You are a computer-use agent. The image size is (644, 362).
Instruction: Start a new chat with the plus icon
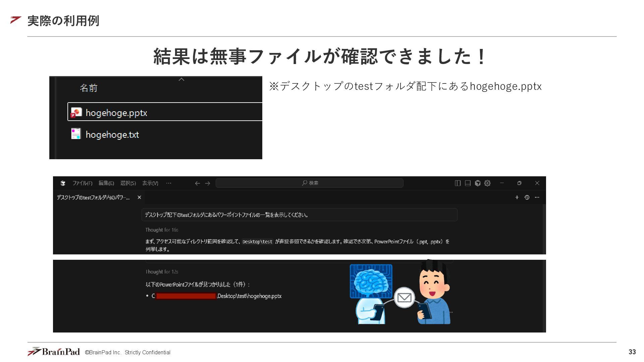(x=517, y=197)
